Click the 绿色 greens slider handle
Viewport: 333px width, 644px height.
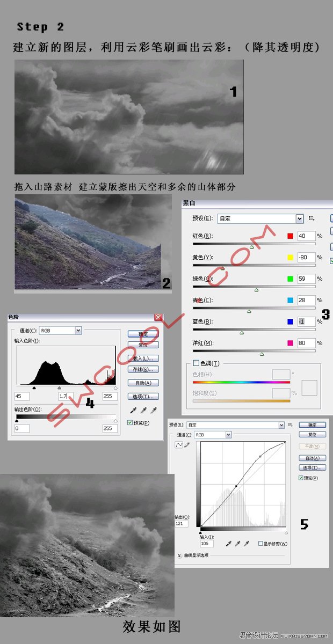click(x=256, y=289)
